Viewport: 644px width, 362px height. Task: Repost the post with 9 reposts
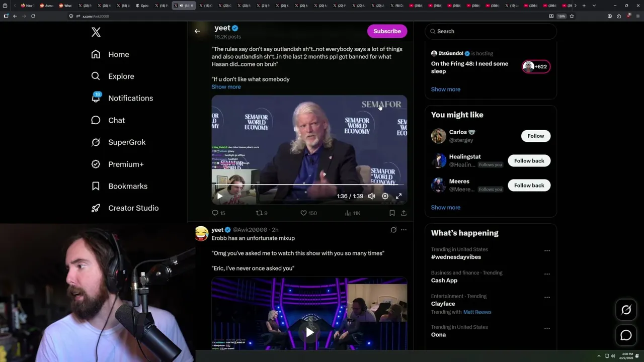coord(262,213)
